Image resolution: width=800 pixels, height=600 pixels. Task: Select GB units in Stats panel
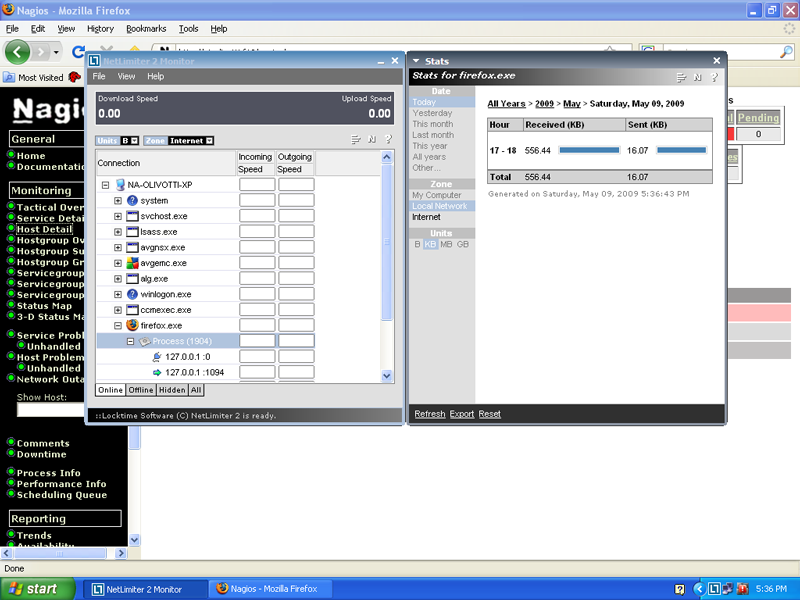(x=463, y=244)
